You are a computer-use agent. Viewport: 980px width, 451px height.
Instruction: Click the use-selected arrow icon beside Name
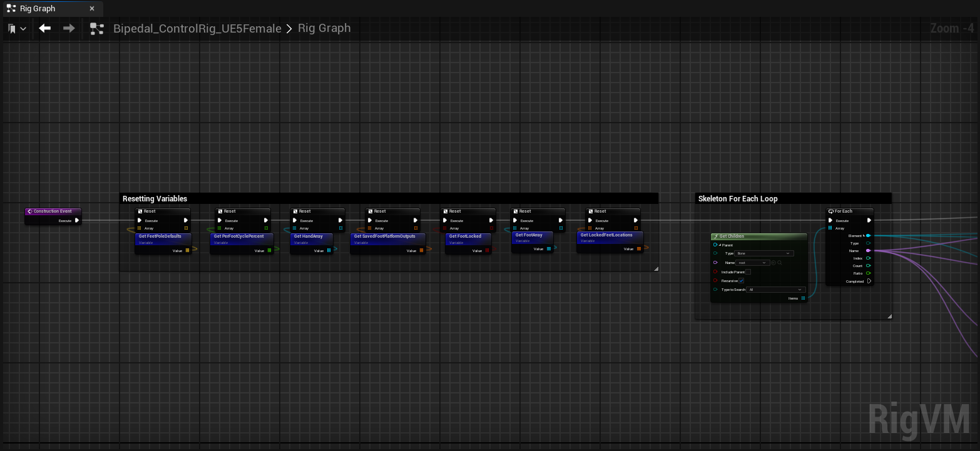tap(773, 263)
